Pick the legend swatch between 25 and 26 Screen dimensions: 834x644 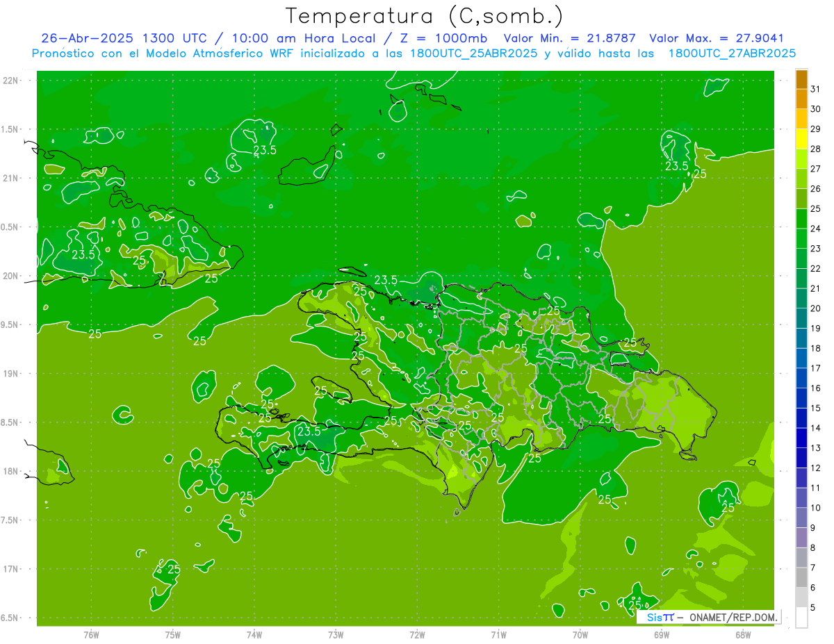click(801, 199)
